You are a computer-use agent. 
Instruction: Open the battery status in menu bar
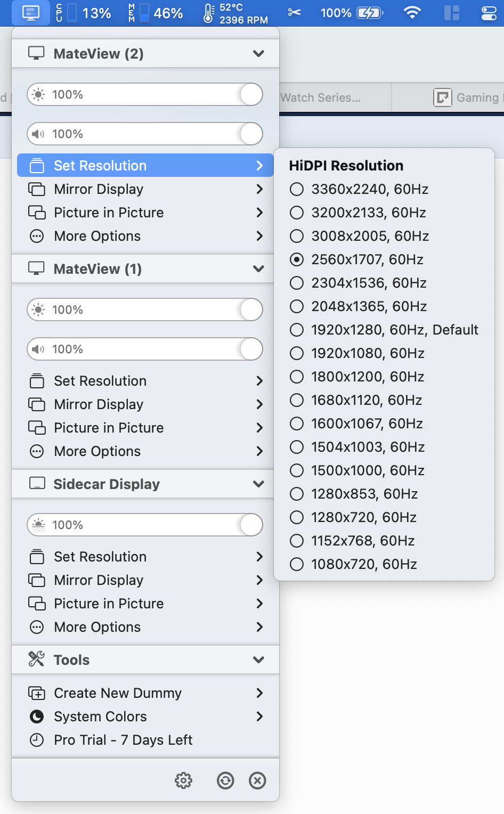click(352, 13)
